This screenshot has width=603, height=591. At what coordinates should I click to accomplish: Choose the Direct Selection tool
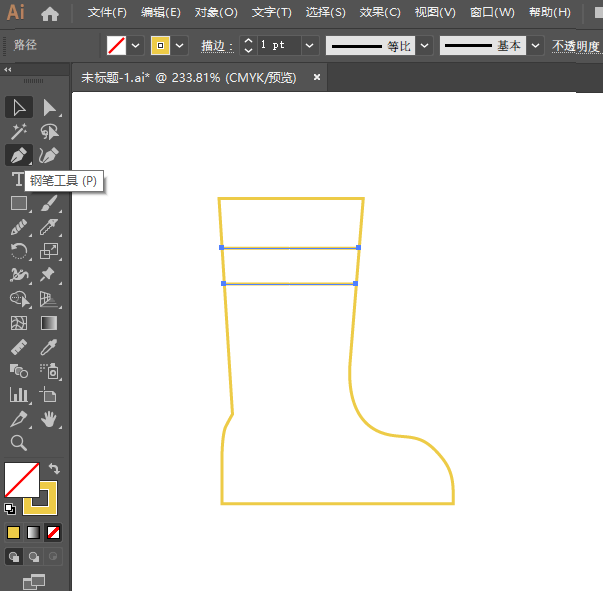[49, 108]
